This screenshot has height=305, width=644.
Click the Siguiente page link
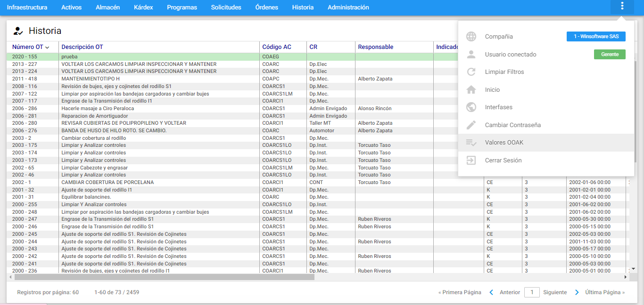tap(555, 292)
